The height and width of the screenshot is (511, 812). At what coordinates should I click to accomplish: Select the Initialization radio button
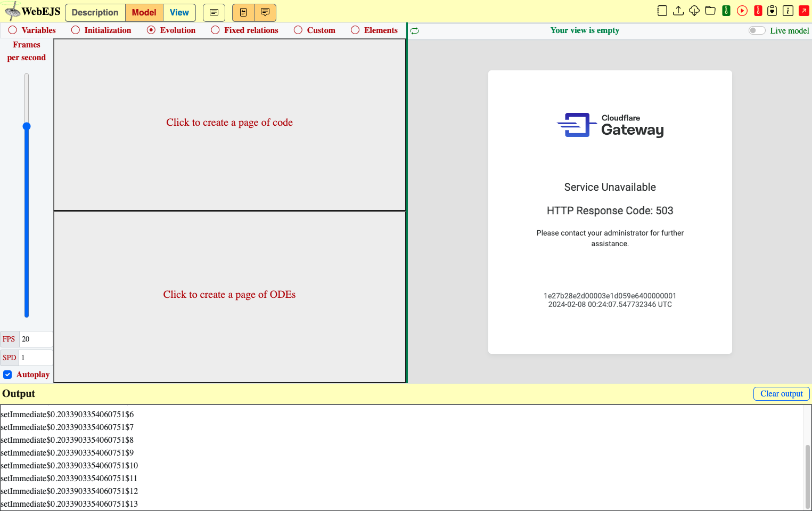pyautogui.click(x=76, y=30)
